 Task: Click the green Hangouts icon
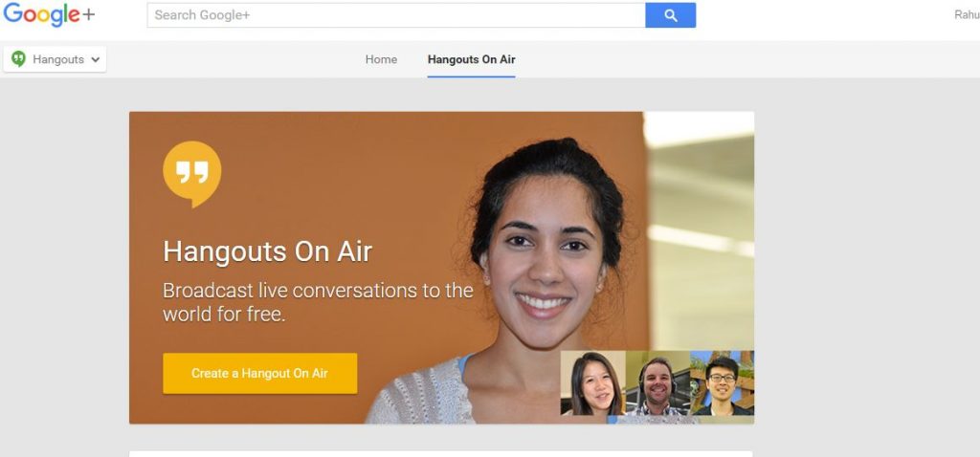(x=19, y=58)
